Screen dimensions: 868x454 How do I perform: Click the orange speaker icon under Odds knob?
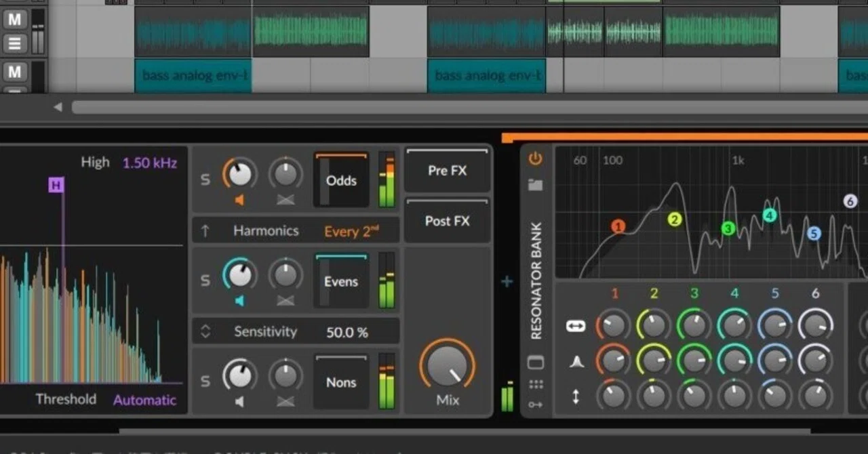coord(239,201)
